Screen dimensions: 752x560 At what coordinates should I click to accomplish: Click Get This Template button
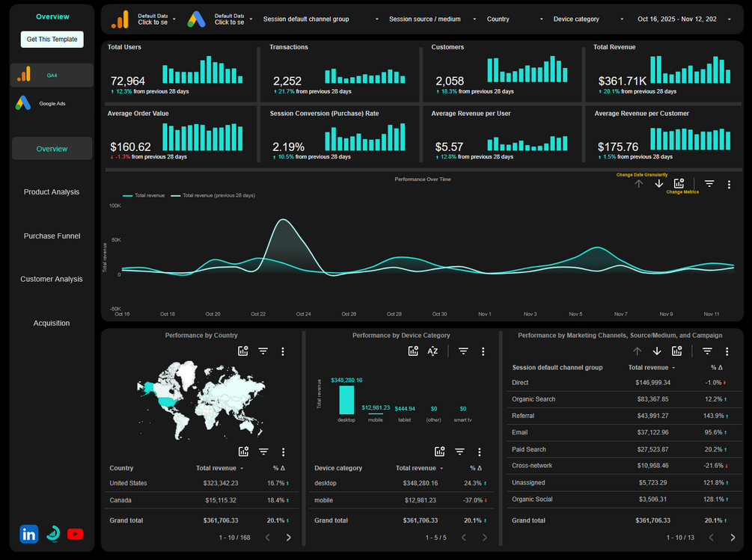pyautogui.click(x=52, y=40)
